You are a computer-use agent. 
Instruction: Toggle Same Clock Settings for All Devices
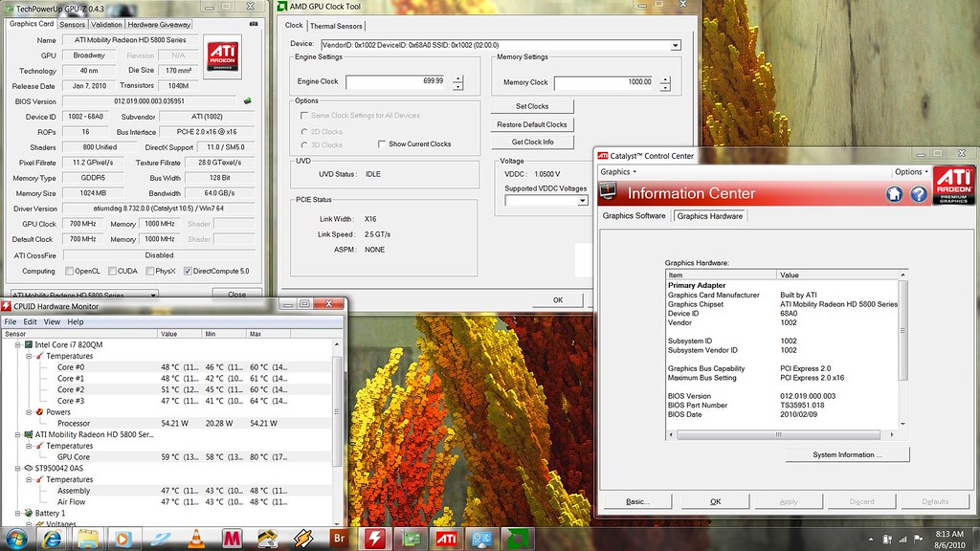tap(304, 116)
